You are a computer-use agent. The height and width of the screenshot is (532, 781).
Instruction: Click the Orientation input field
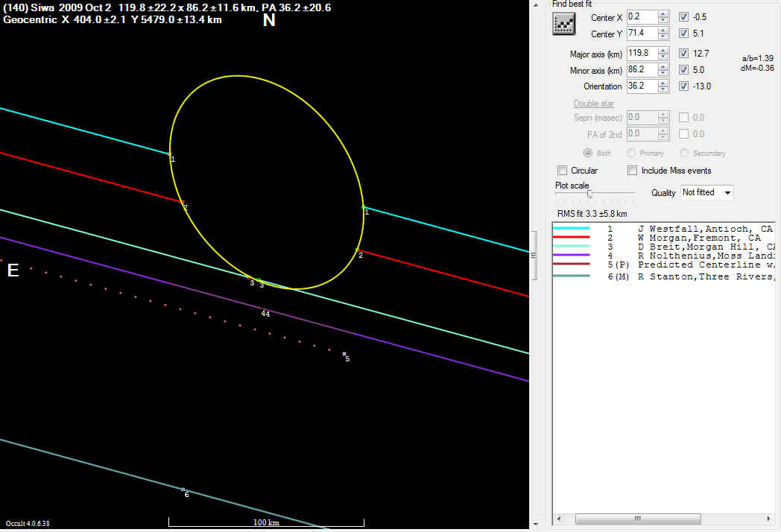(642, 86)
